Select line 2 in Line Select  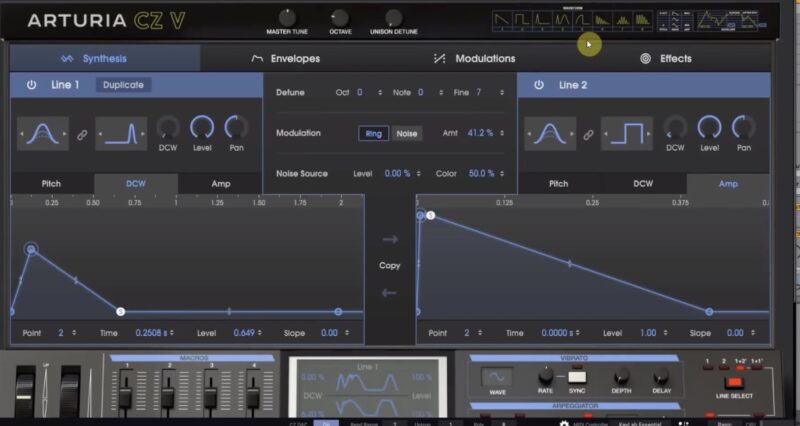click(x=723, y=367)
